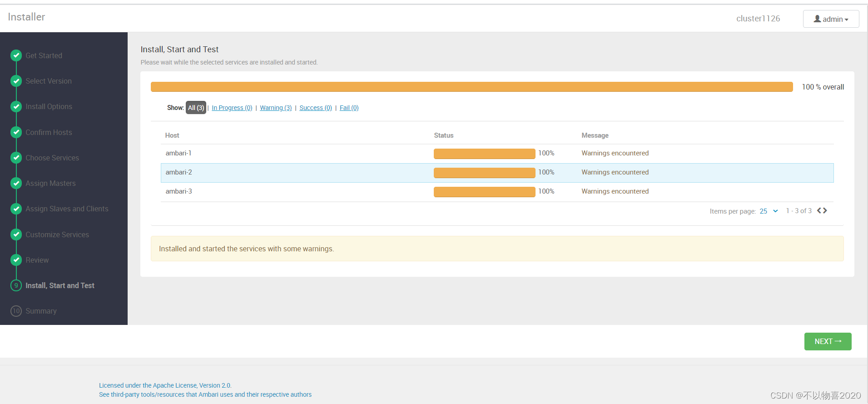Select the Confirm Hosts wizard step
This screenshot has width=868, height=404.
(49, 132)
